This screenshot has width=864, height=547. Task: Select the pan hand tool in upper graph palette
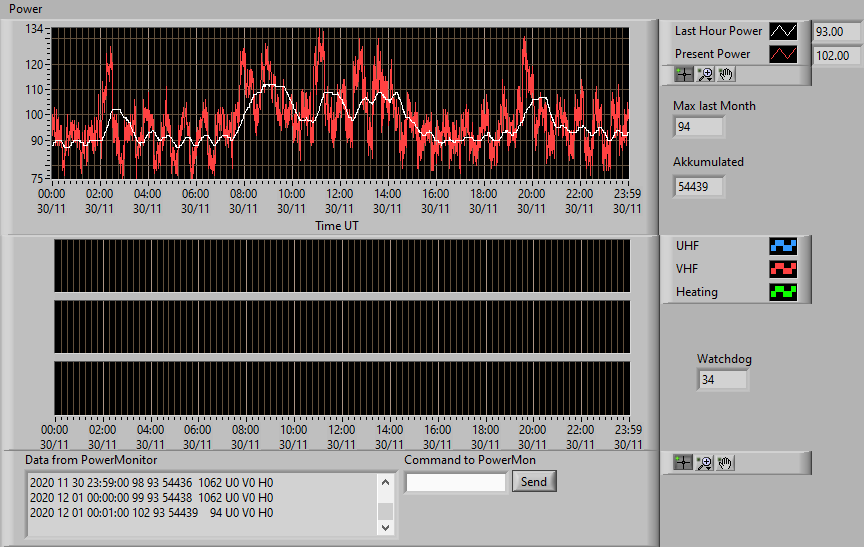coord(726,74)
